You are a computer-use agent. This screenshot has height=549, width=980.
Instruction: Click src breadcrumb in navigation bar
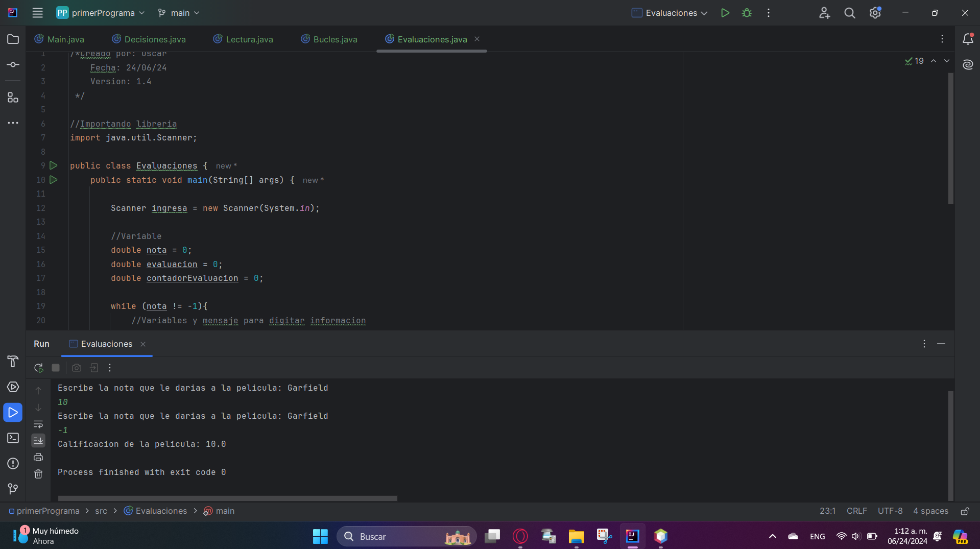click(x=101, y=511)
